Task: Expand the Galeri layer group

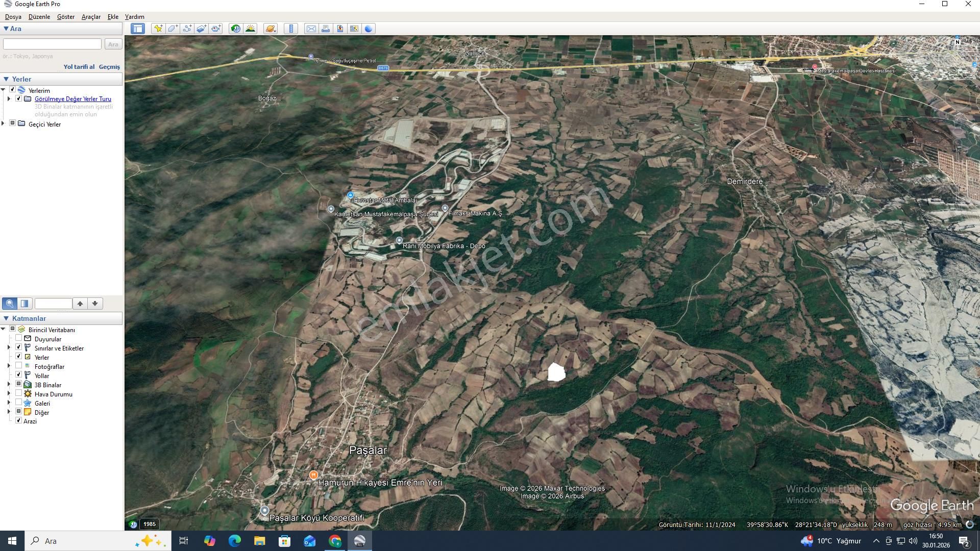Action: (x=9, y=403)
